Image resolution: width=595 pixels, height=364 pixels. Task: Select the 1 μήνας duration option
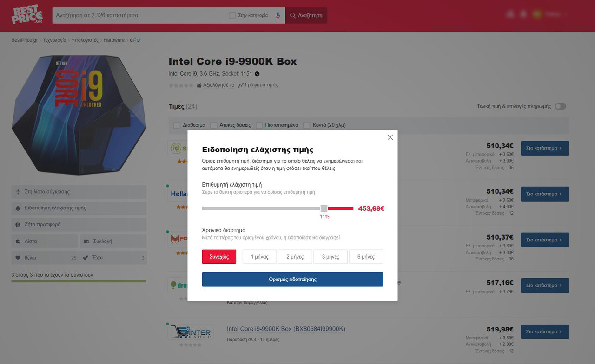coord(259,257)
